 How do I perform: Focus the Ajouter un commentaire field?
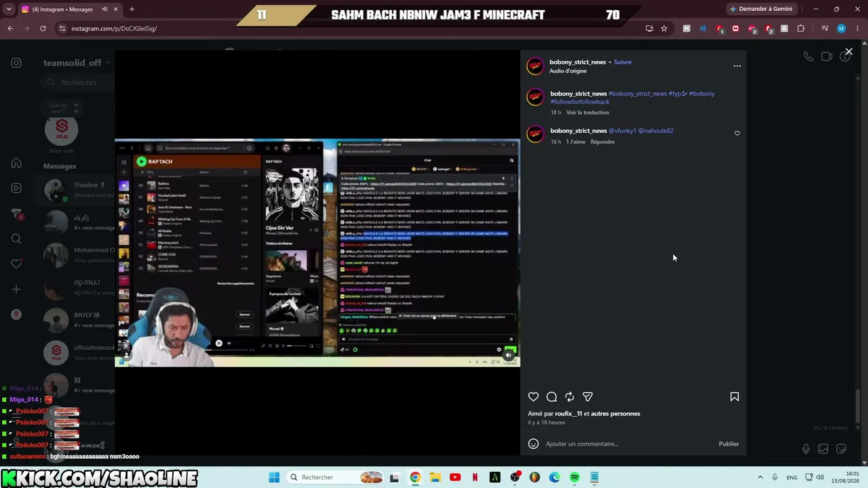tap(627, 444)
